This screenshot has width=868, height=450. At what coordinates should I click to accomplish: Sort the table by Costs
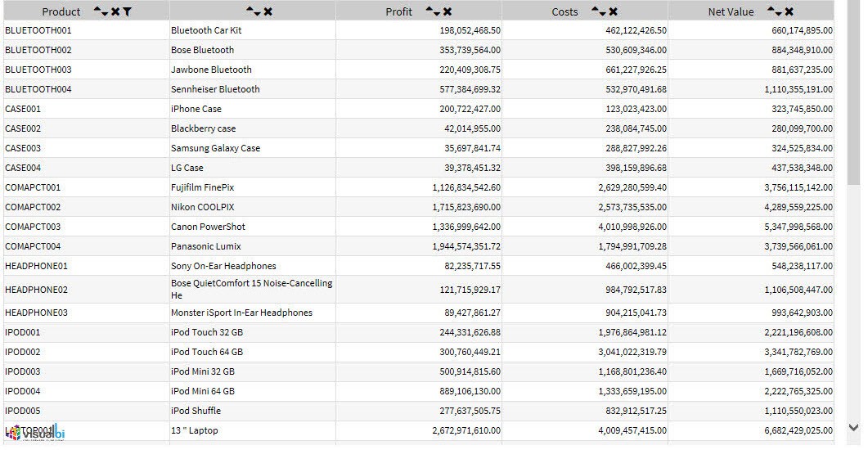point(599,11)
